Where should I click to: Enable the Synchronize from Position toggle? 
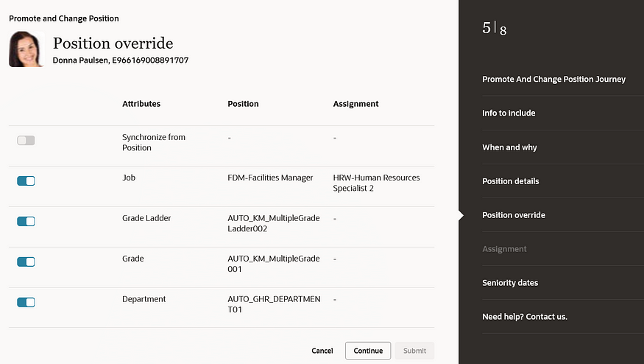[26, 140]
